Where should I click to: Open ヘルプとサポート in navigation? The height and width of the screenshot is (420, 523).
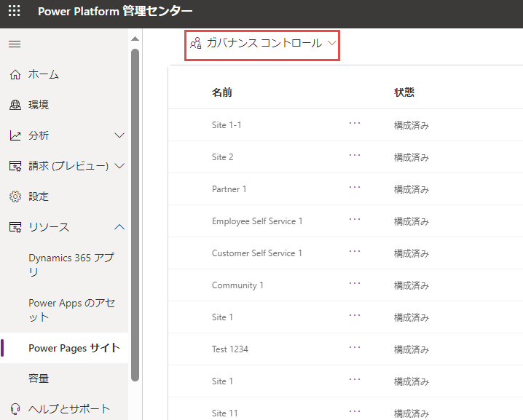pos(69,408)
